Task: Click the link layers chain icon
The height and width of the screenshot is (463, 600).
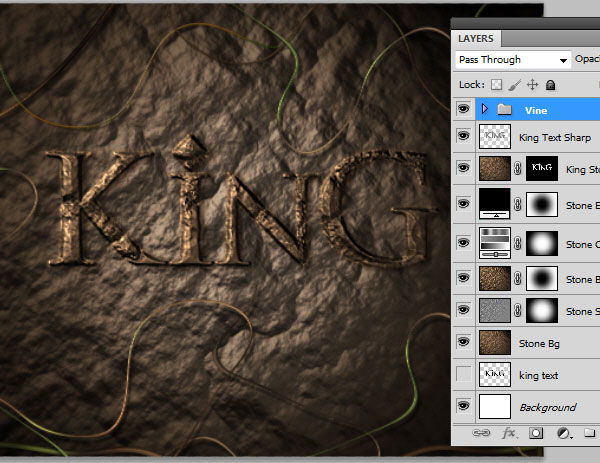Action: tap(481, 433)
